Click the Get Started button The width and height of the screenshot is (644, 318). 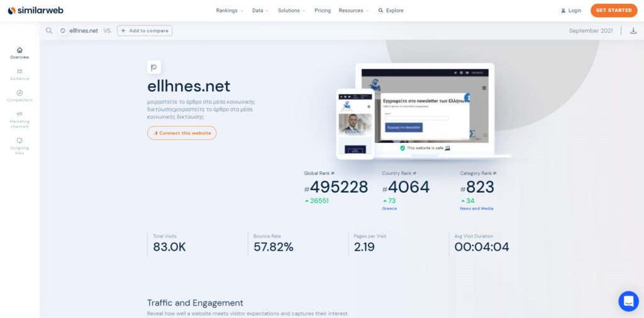pyautogui.click(x=614, y=10)
